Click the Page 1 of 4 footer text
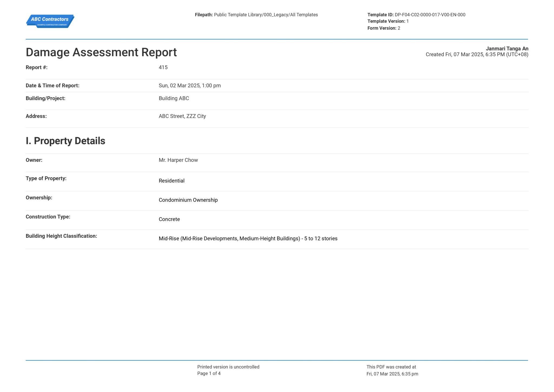Image resolution: width=554 pixels, height=392 pixels. tap(209, 373)
